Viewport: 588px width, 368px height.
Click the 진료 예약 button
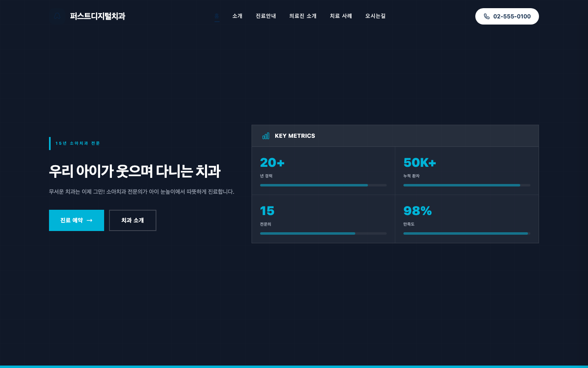click(76, 220)
